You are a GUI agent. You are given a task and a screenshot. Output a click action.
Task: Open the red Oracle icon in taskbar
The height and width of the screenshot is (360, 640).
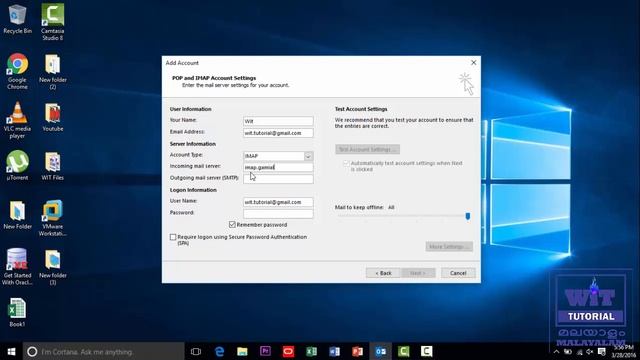click(x=288, y=351)
